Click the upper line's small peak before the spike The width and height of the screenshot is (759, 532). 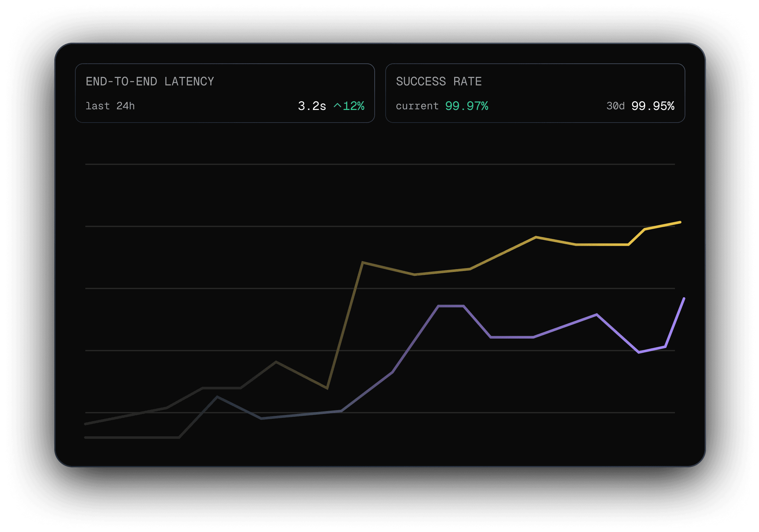[x=276, y=362]
